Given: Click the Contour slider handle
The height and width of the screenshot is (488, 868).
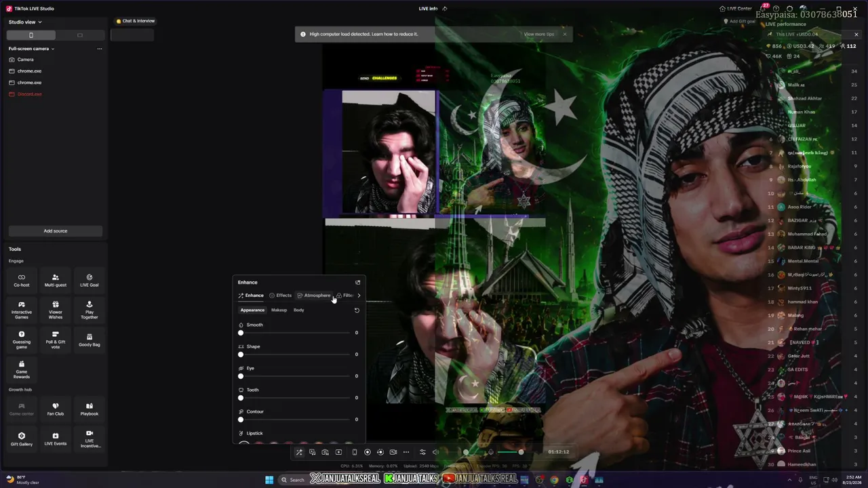Looking at the screenshot, I should [x=241, y=420].
